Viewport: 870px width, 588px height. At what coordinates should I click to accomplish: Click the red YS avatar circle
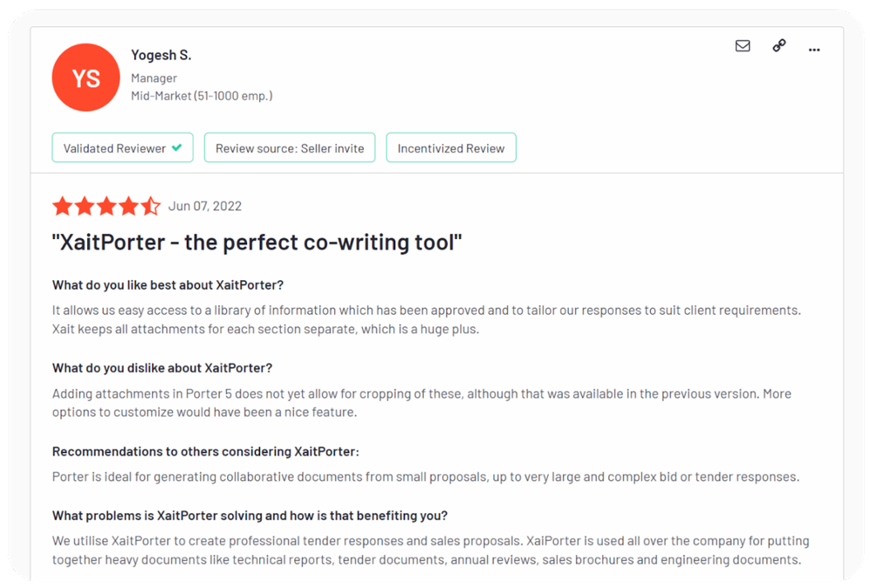coord(86,77)
